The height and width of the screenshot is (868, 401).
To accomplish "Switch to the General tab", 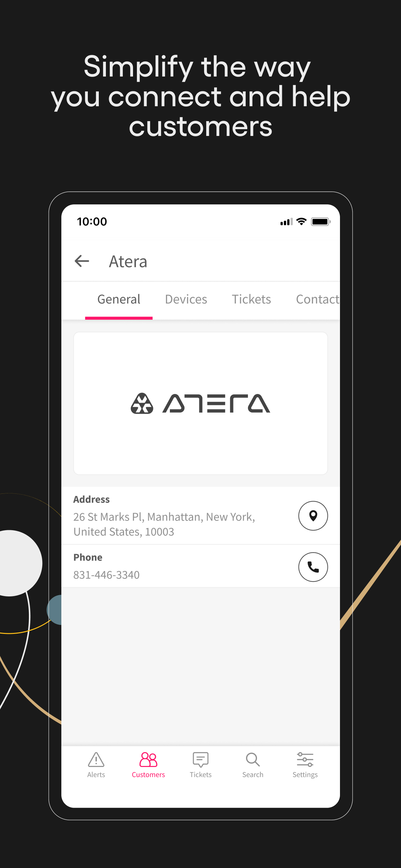I will 118,299.
